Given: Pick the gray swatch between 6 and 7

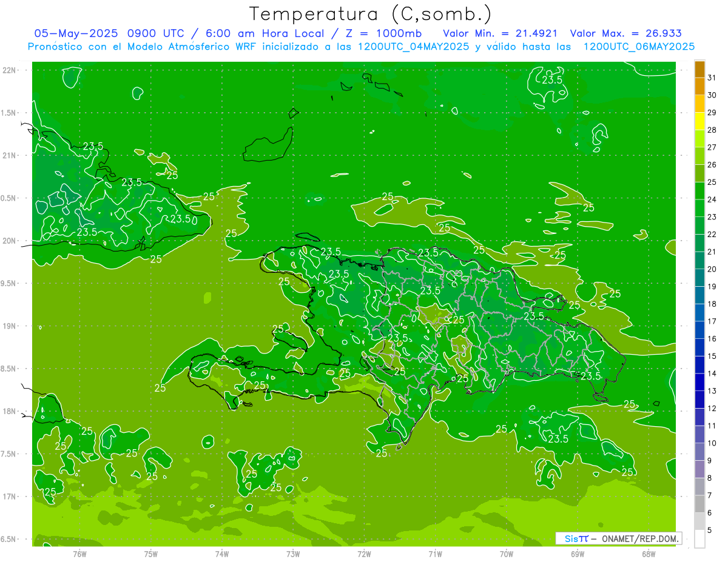Looking at the screenshot, I should point(699,504).
